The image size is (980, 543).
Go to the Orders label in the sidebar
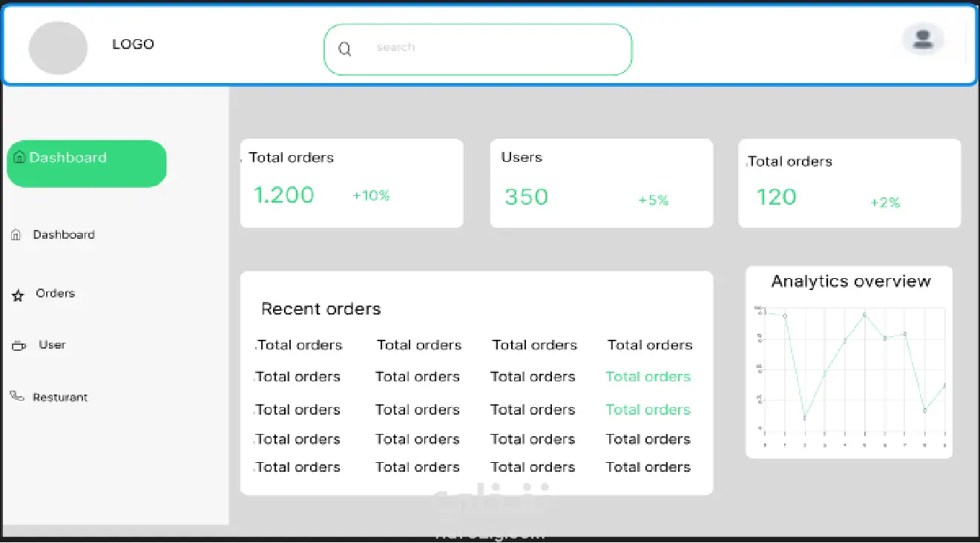(56, 293)
